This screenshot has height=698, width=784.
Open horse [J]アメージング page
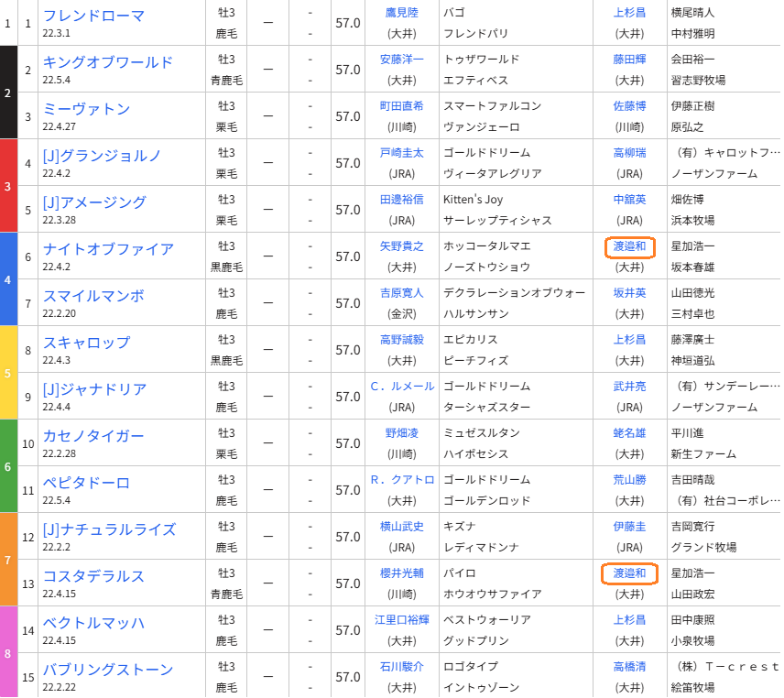click(94, 202)
